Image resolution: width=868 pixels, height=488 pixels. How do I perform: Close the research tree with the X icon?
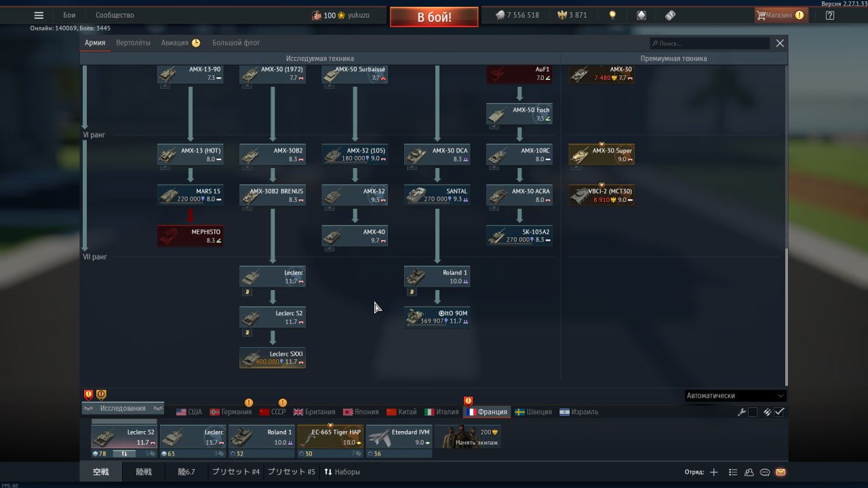[780, 43]
